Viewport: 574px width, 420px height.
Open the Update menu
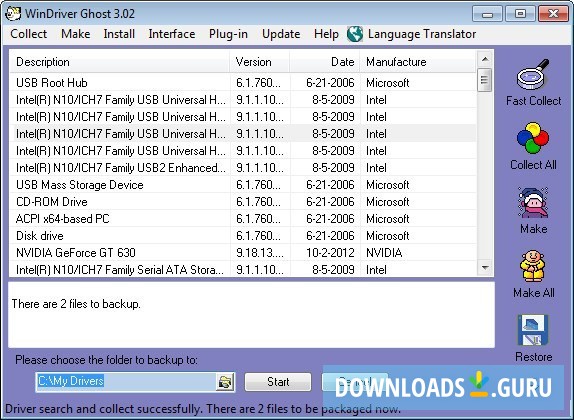(281, 34)
